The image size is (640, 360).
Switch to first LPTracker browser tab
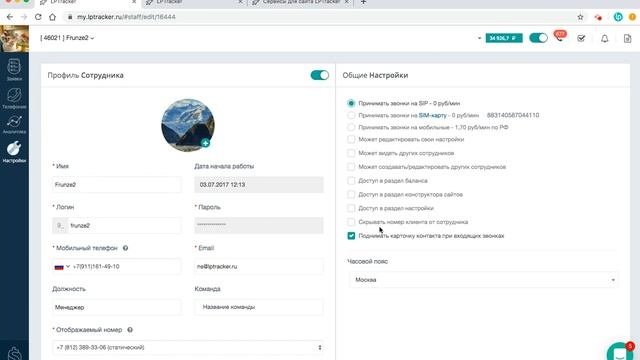(88, 2)
